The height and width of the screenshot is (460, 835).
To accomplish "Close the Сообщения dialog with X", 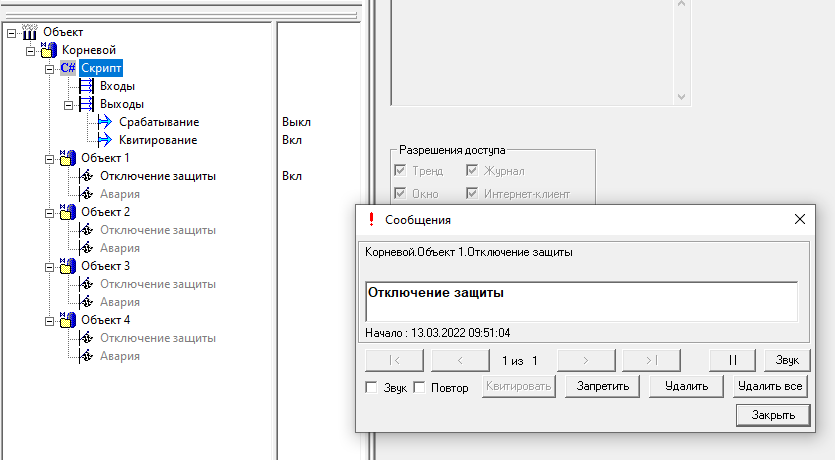I will [x=799, y=219].
